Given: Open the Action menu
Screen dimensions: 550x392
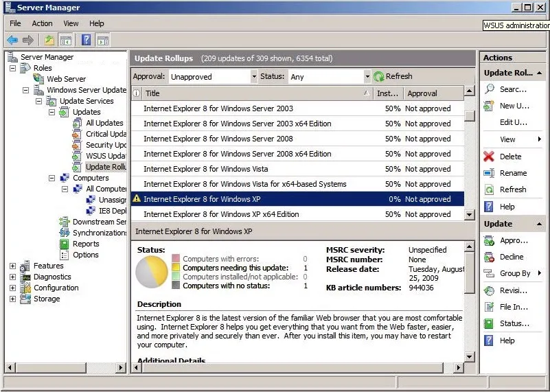Looking at the screenshot, I should pyautogui.click(x=42, y=23).
